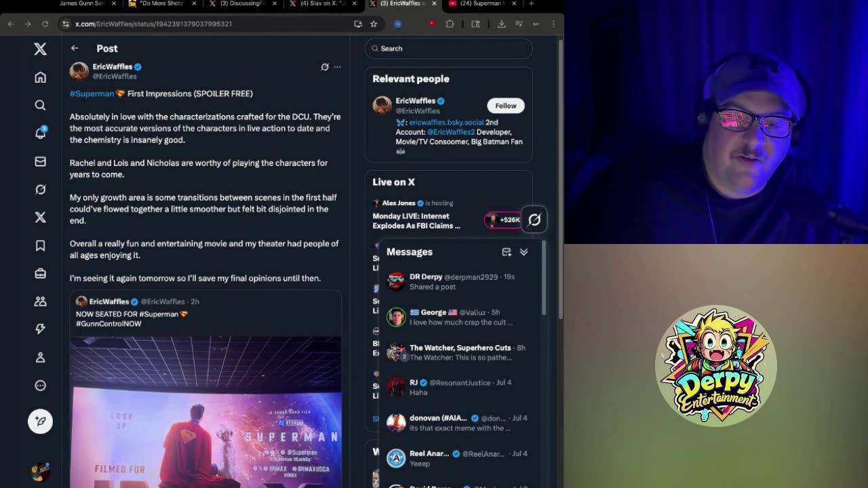
Task: Close the EricWaffles tab
Action: pos(434,3)
